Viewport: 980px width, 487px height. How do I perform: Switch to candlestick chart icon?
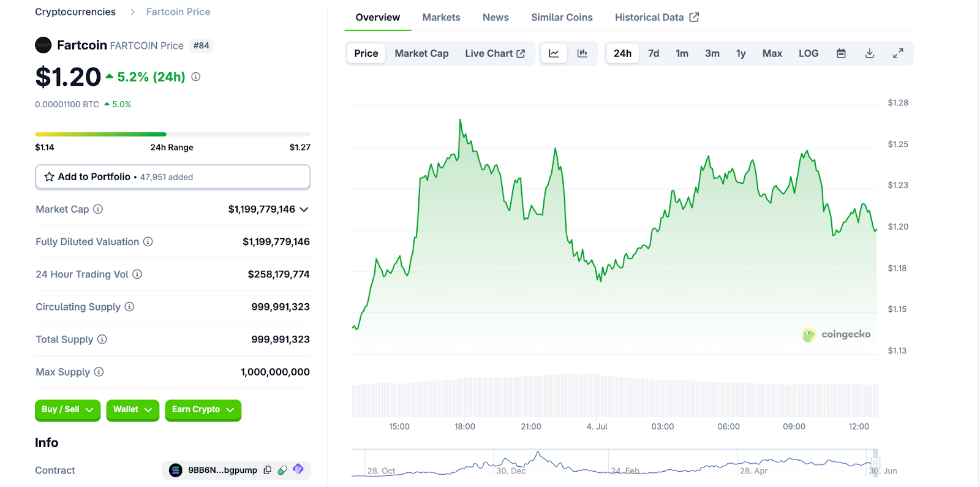pos(582,53)
